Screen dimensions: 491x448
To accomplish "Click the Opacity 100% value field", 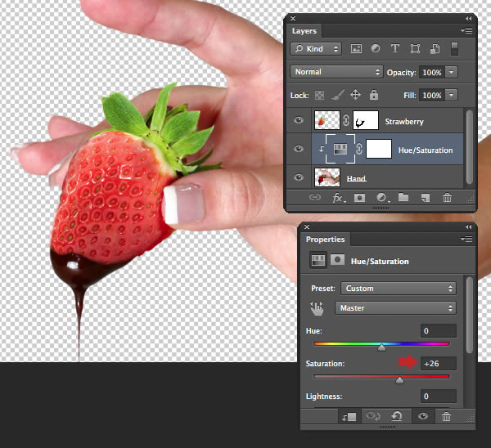I will pos(432,72).
